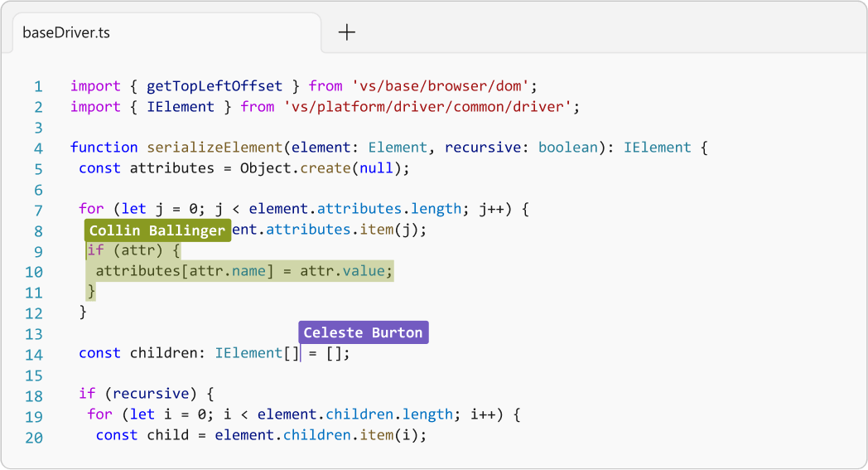Click Object.create(null) on line 5
The width and height of the screenshot is (868, 470).
coord(325,168)
